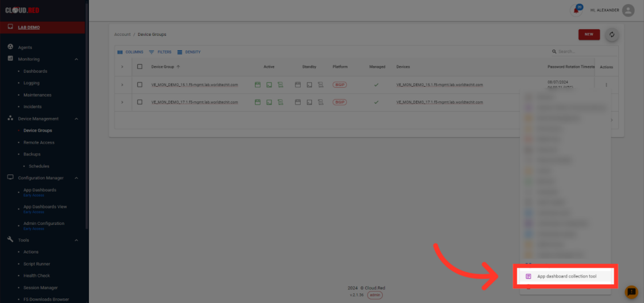Open the user avatar profile icon

coord(628,10)
